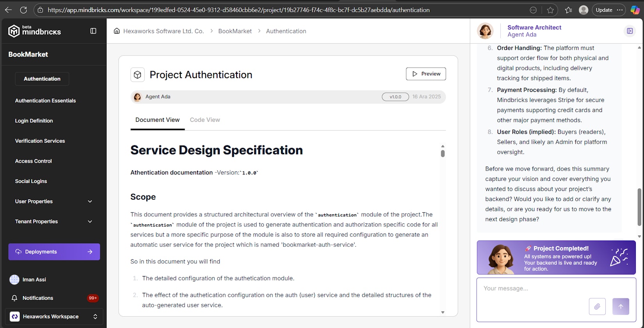The image size is (644, 328).
Task: Reload the page in browser
Action: point(23,10)
